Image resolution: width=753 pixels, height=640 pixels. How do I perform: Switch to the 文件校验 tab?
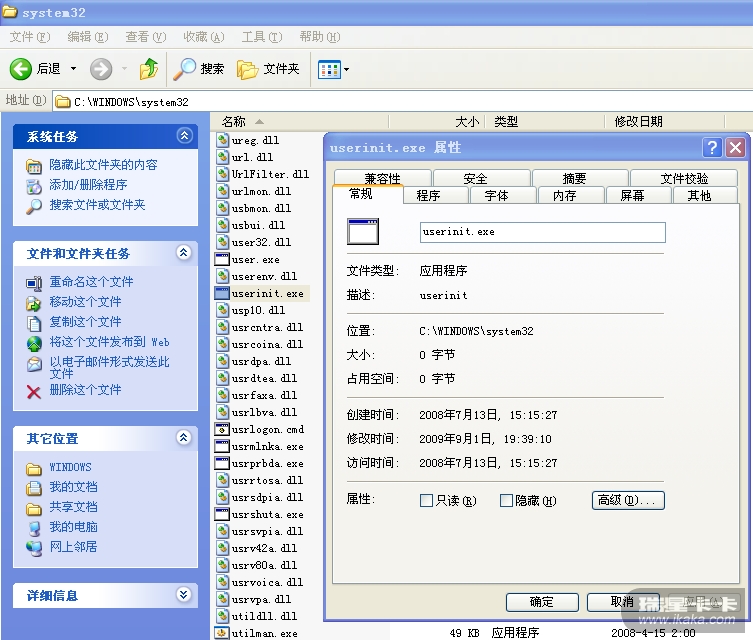pyautogui.click(x=684, y=178)
